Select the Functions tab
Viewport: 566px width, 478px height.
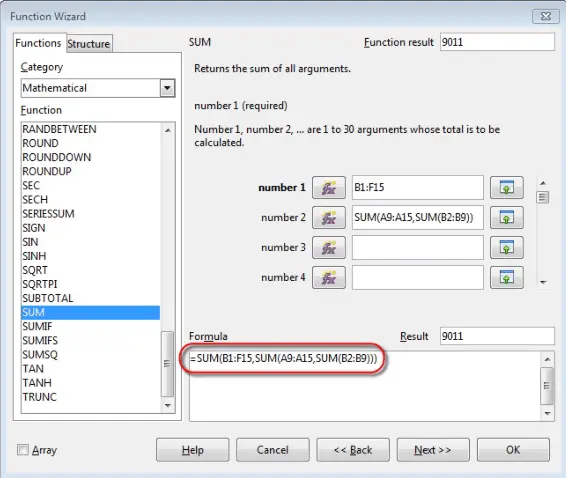(x=39, y=43)
